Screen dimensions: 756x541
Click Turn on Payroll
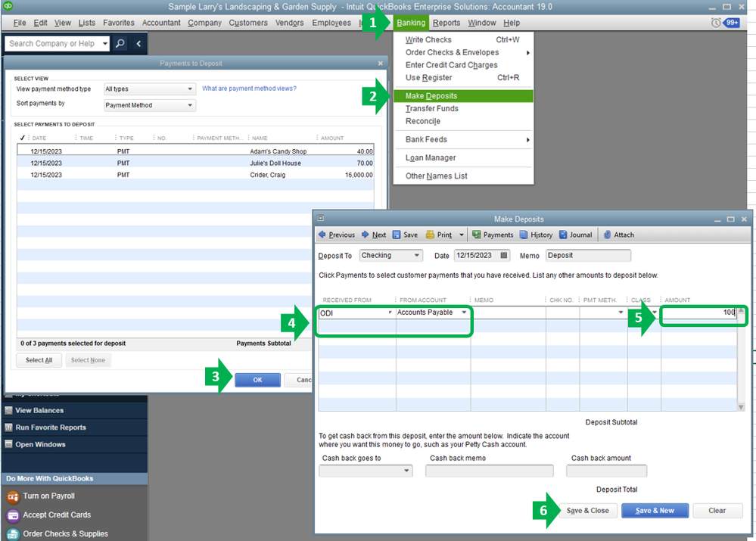(48, 496)
